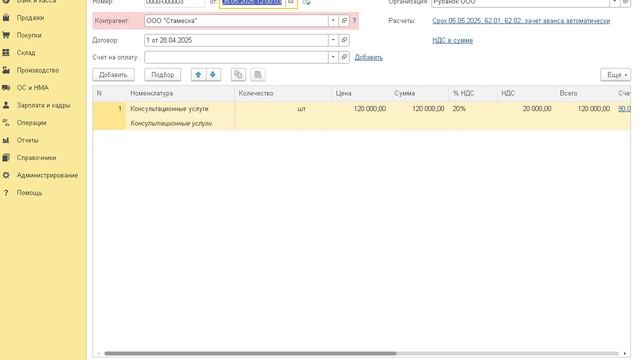
Task: Open the Договор record via open icon
Action: tap(344, 40)
